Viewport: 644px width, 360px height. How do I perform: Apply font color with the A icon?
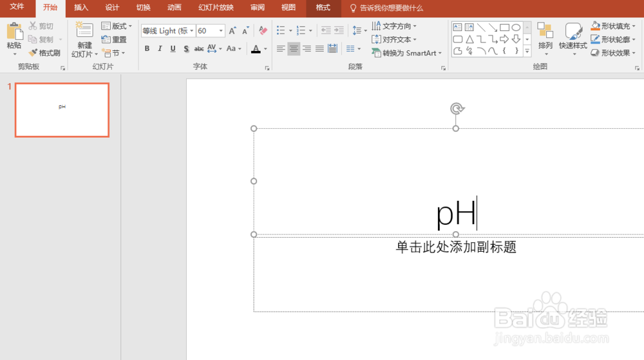256,49
